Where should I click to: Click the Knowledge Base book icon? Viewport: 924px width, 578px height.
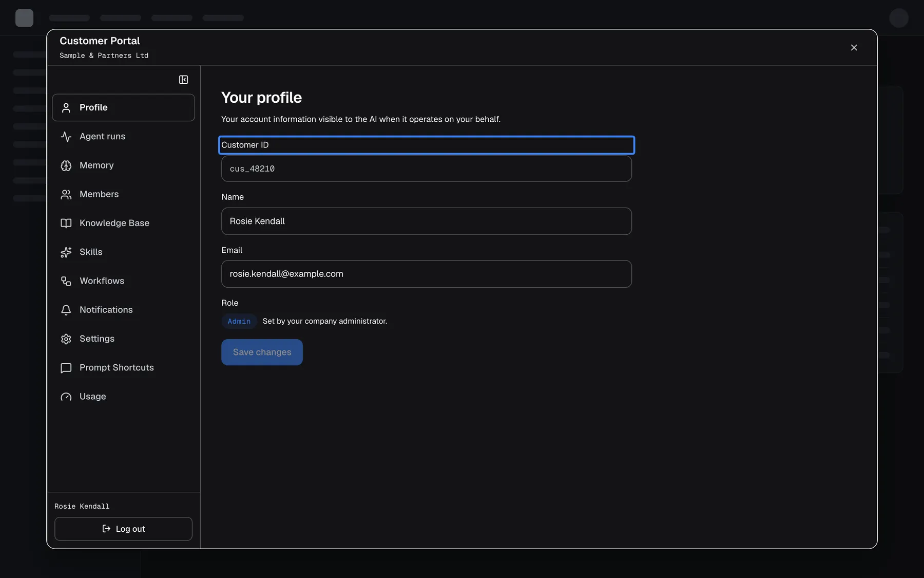click(x=66, y=223)
